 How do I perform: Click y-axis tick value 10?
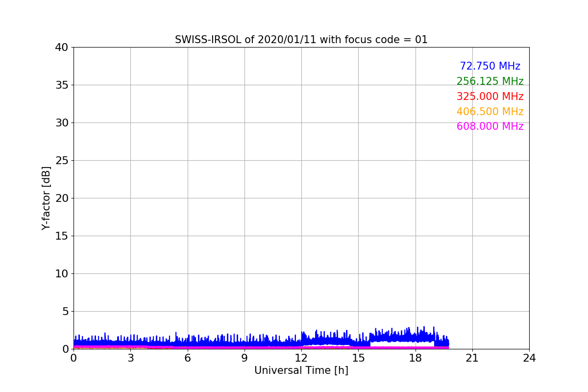62,274
